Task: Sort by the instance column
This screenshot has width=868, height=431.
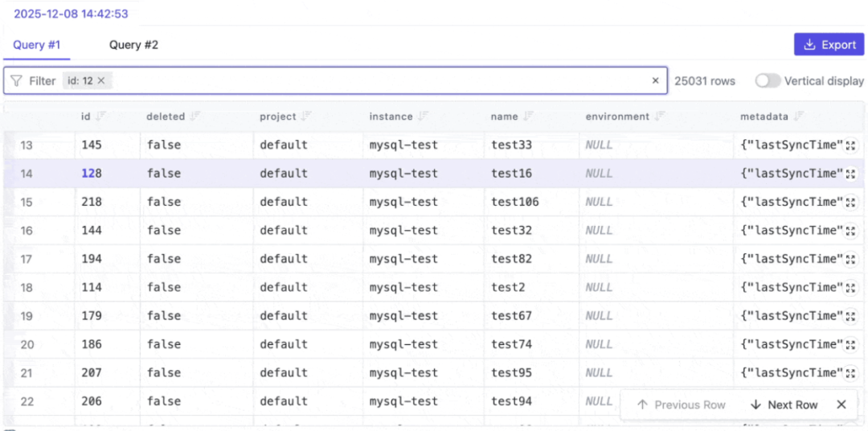Action: pos(423,117)
